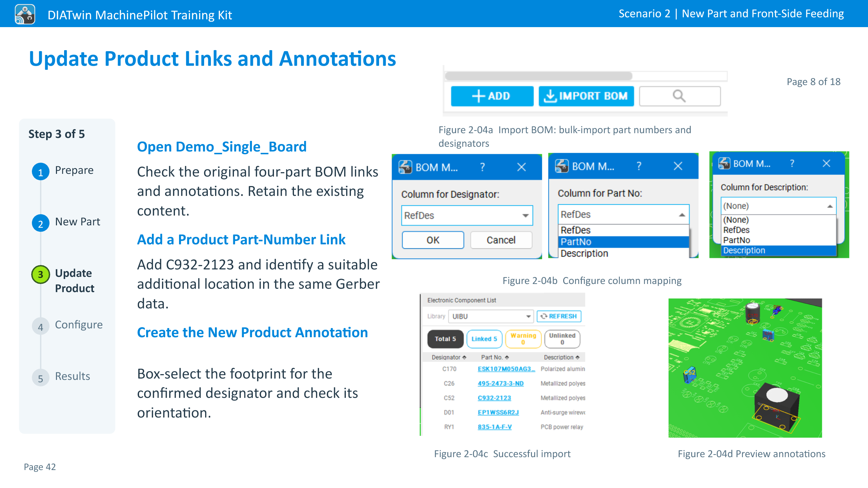Select RefDes option in Part No list
868x488 pixels.
(x=623, y=230)
